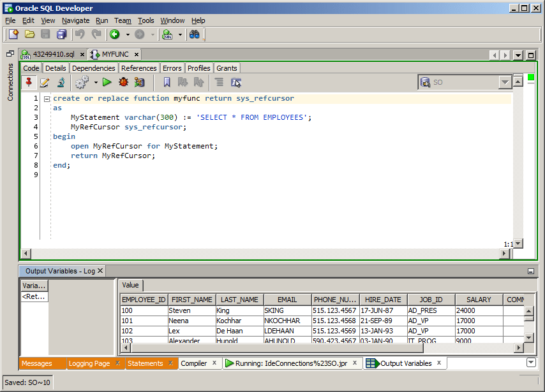Go back using the green navigation arrow
The width and height of the screenshot is (545, 392).
114,34
